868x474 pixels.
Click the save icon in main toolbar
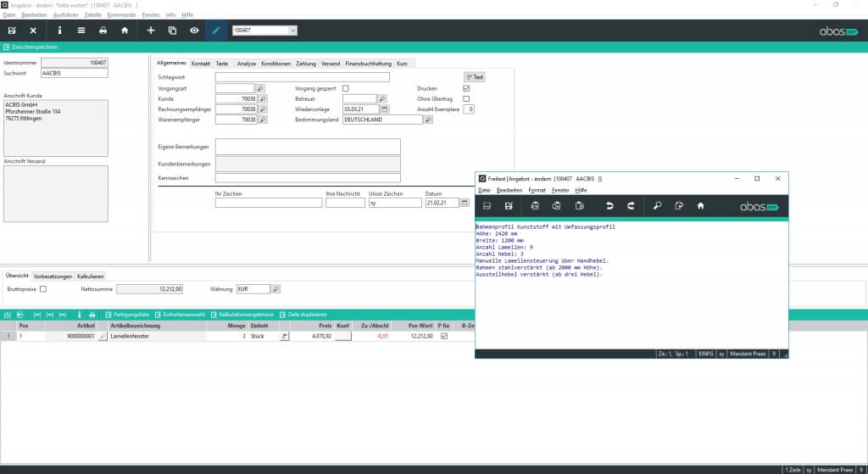tap(12, 31)
